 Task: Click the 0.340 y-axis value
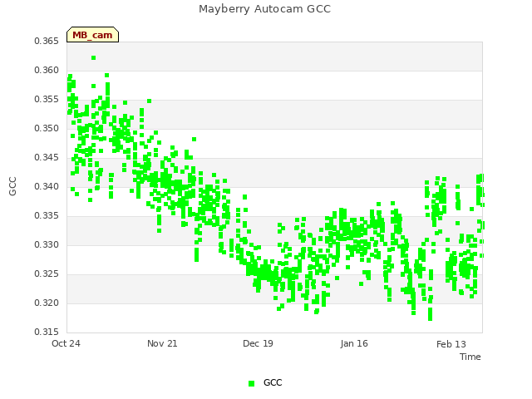click(x=47, y=186)
